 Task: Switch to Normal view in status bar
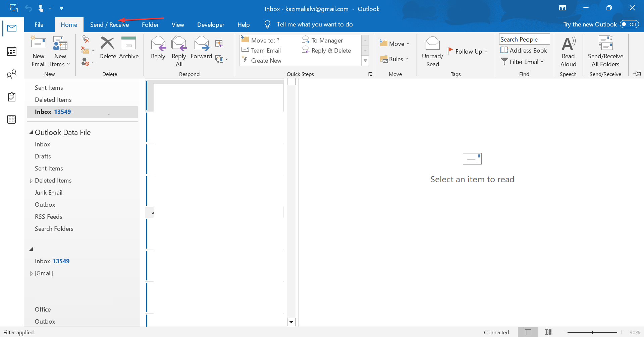[x=528, y=332]
